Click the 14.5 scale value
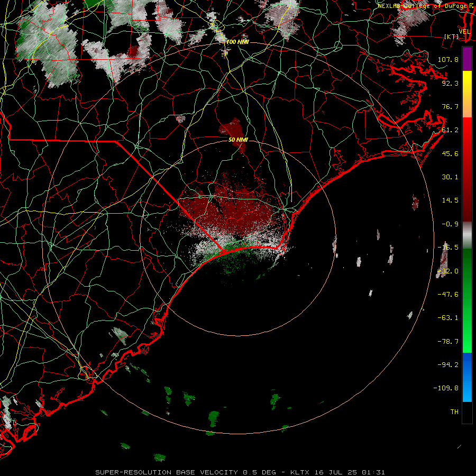This screenshot has width=476, height=476. click(x=450, y=200)
